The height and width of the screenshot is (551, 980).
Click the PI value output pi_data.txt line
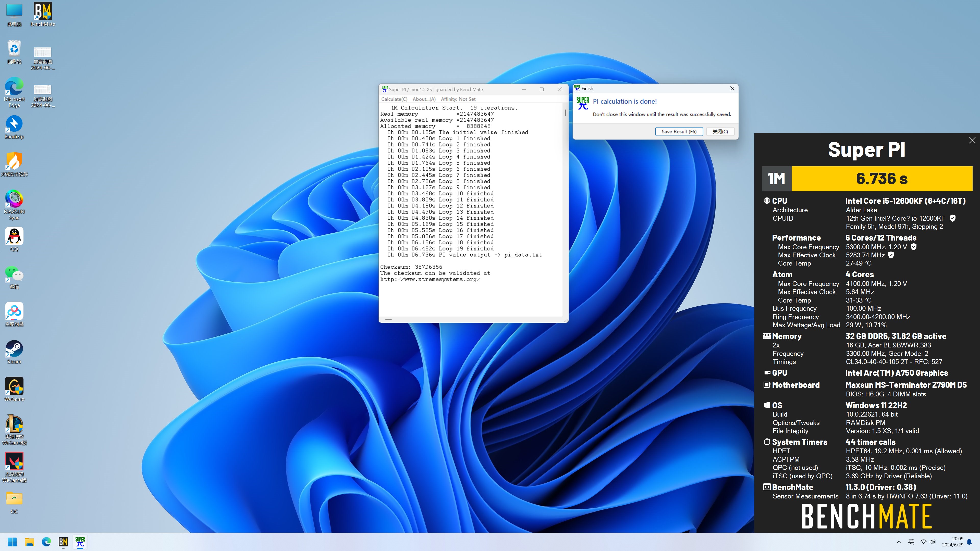click(464, 255)
